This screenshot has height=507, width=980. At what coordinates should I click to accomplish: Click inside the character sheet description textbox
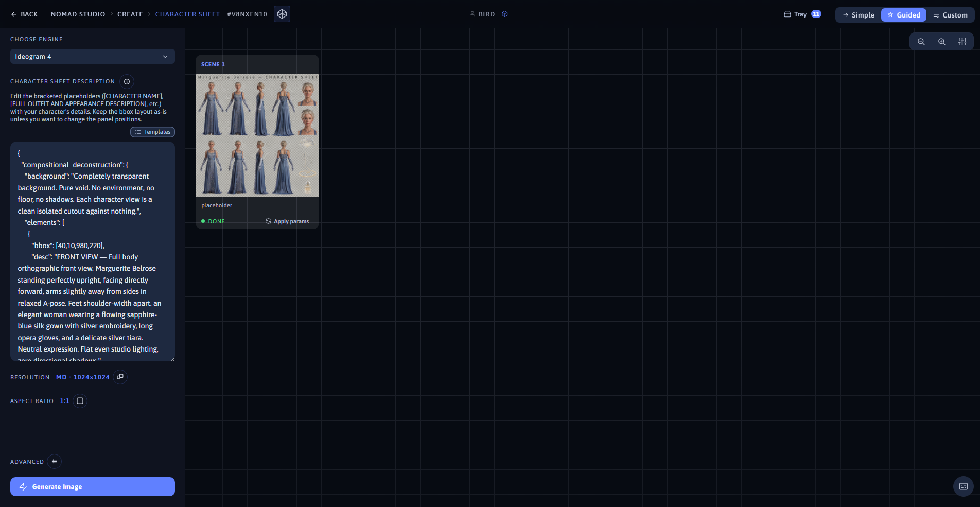coord(93,252)
